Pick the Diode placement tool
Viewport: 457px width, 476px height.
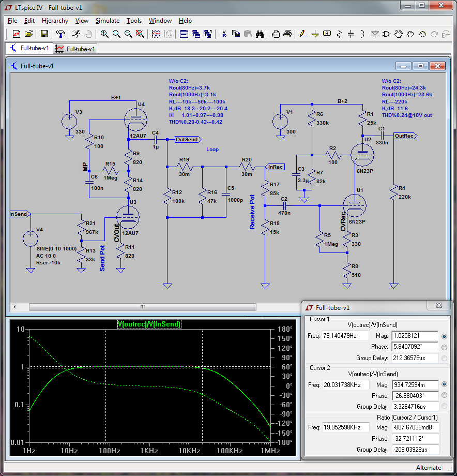[375, 34]
